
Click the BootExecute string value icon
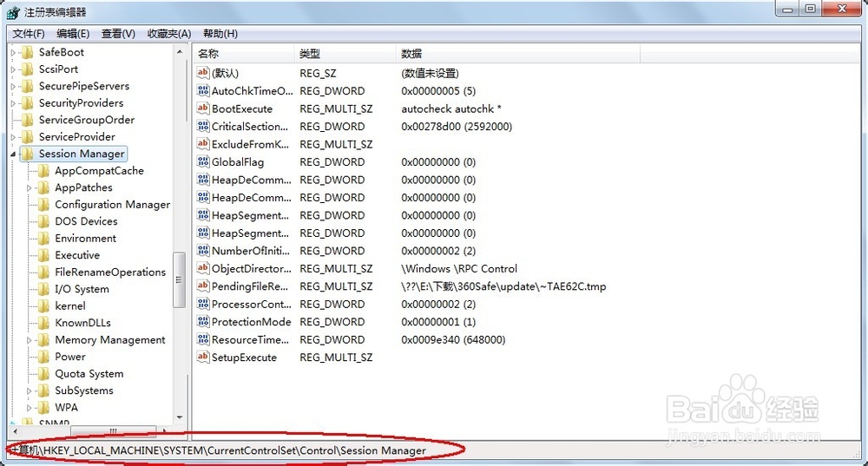pyautogui.click(x=203, y=108)
